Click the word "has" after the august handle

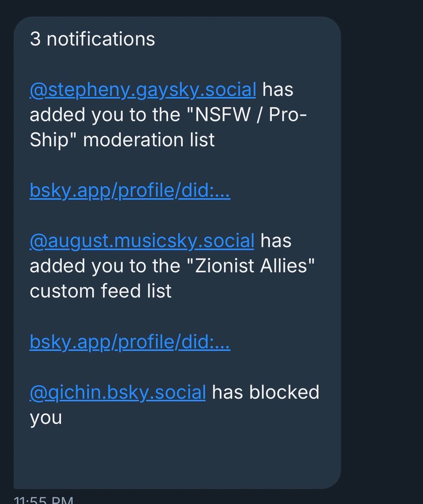tap(276, 241)
